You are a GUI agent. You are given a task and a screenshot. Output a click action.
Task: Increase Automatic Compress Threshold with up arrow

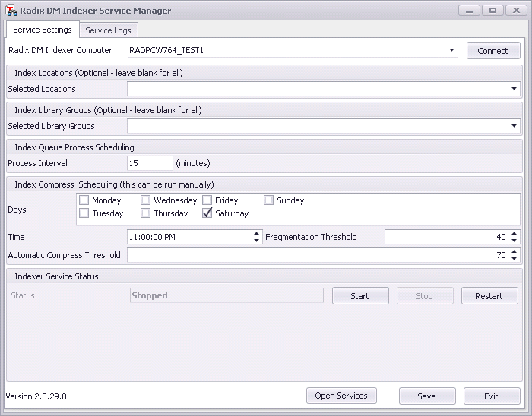(x=515, y=252)
